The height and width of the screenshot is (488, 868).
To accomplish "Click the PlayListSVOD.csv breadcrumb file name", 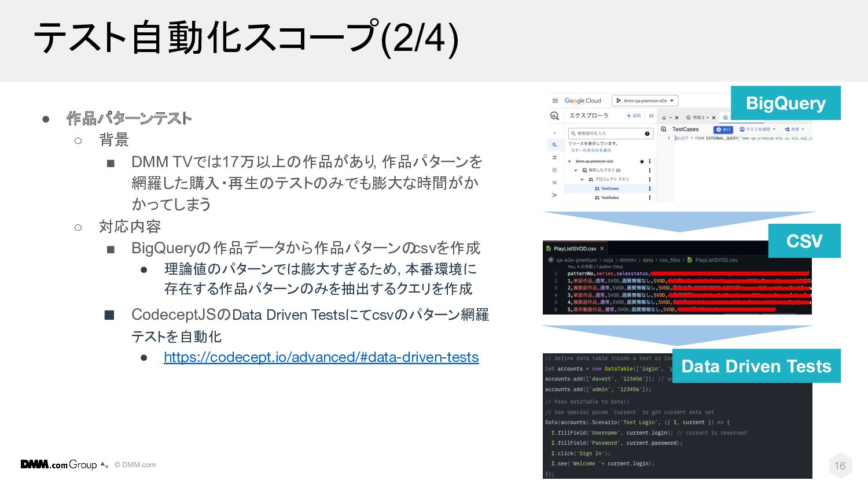I will point(716,260).
